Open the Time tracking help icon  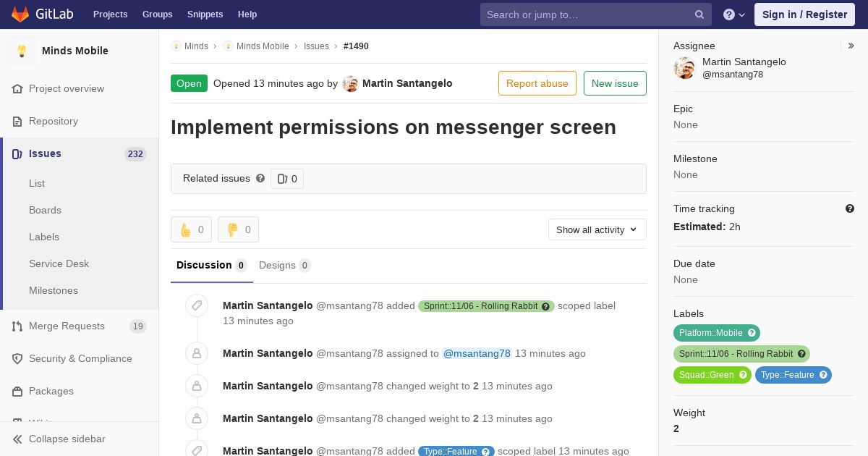(x=850, y=208)
